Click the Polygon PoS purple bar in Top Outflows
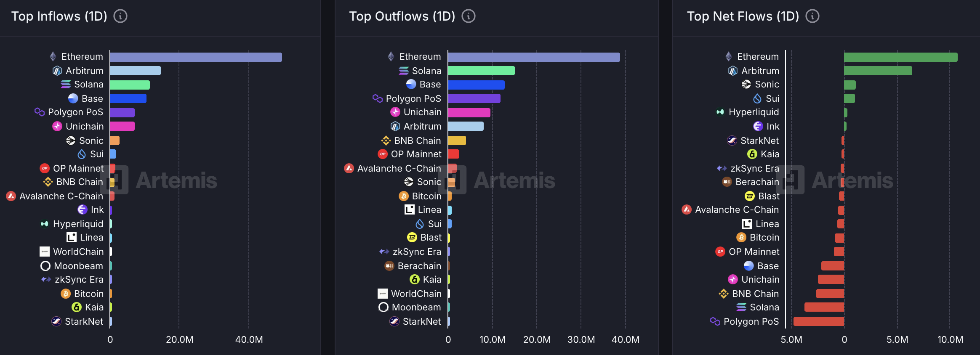This screenshot has height=355, width=980. click(474, 98)
